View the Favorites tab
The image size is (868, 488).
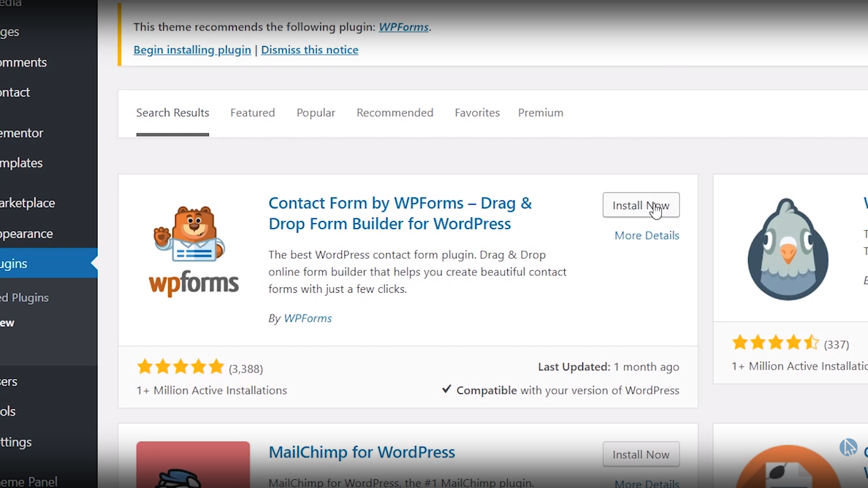click(x=477, y=113)
